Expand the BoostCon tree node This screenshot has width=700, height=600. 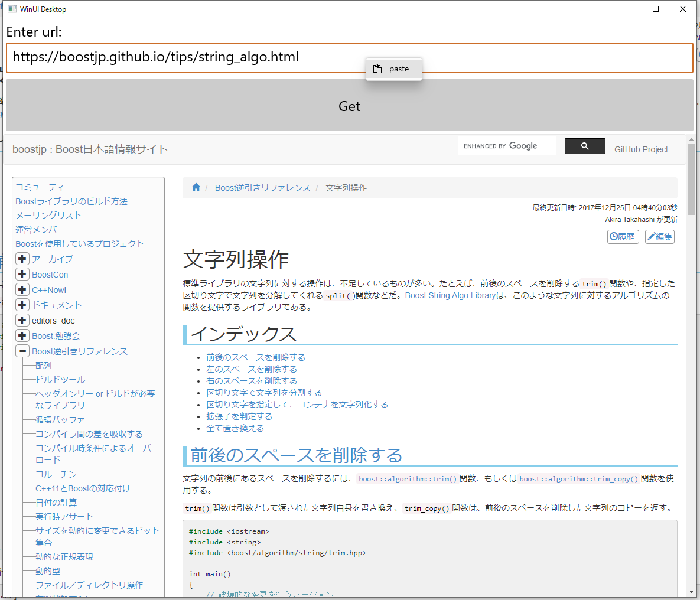22,274
